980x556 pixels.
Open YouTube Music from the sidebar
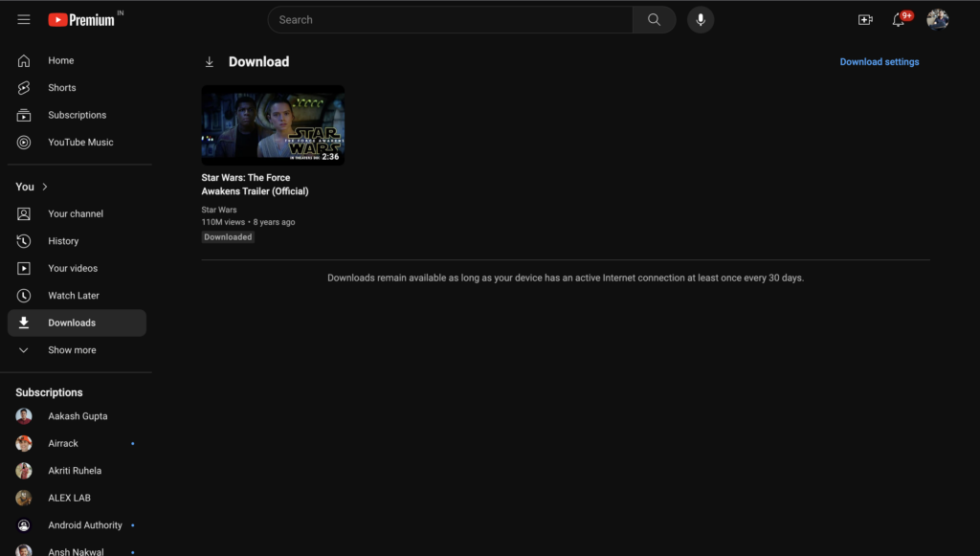tap(23, 142)
